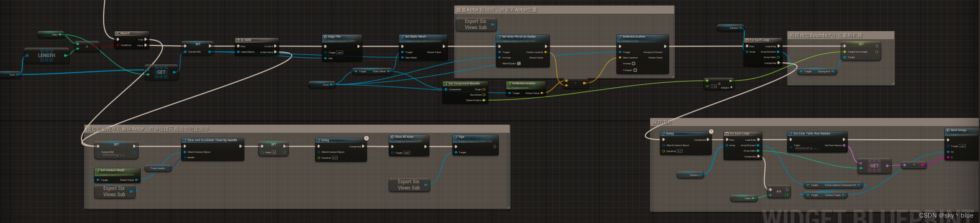Click the Sphere Radius output pin
The image size is (980, 223).
click(x=484, y=100)
